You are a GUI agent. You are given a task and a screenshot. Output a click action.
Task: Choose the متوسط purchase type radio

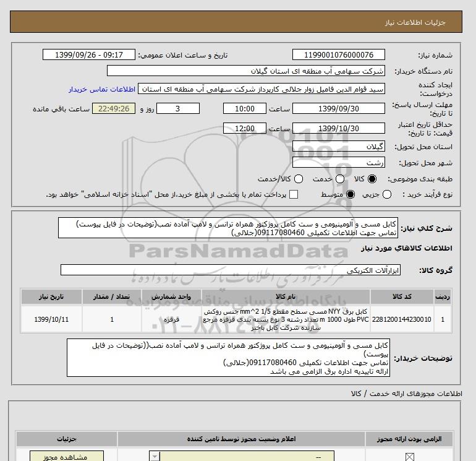coord(351,194)
